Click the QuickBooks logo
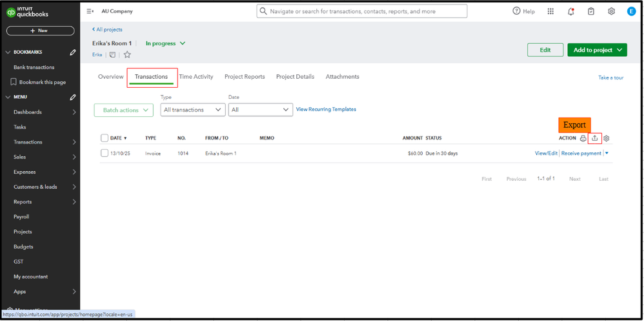This screenshot has height=321, width=644. [28, 12]
